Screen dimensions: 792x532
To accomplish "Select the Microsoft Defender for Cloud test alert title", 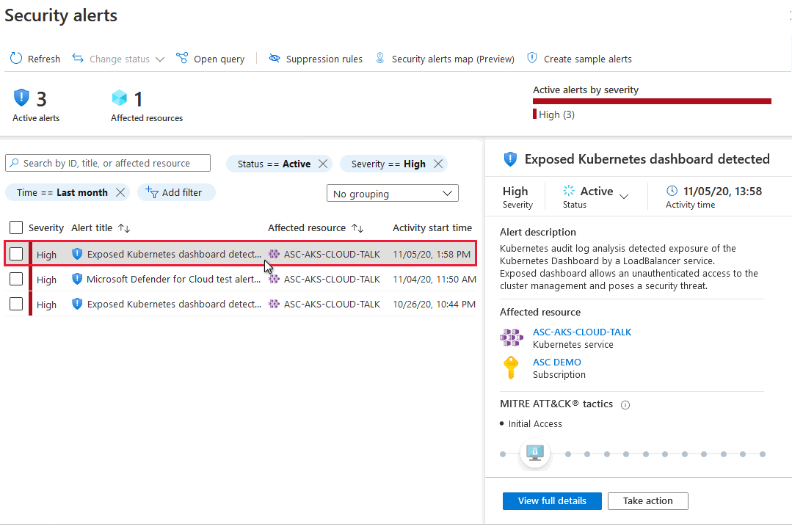I will pos(173,279).
